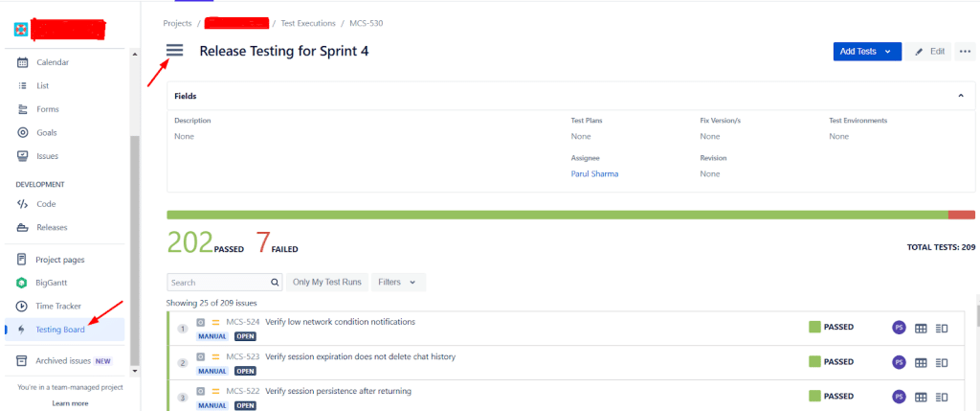The width and height of the screenshot is (980, 411).
Task: Click the red failed progress bar segment
Action: 961,215
